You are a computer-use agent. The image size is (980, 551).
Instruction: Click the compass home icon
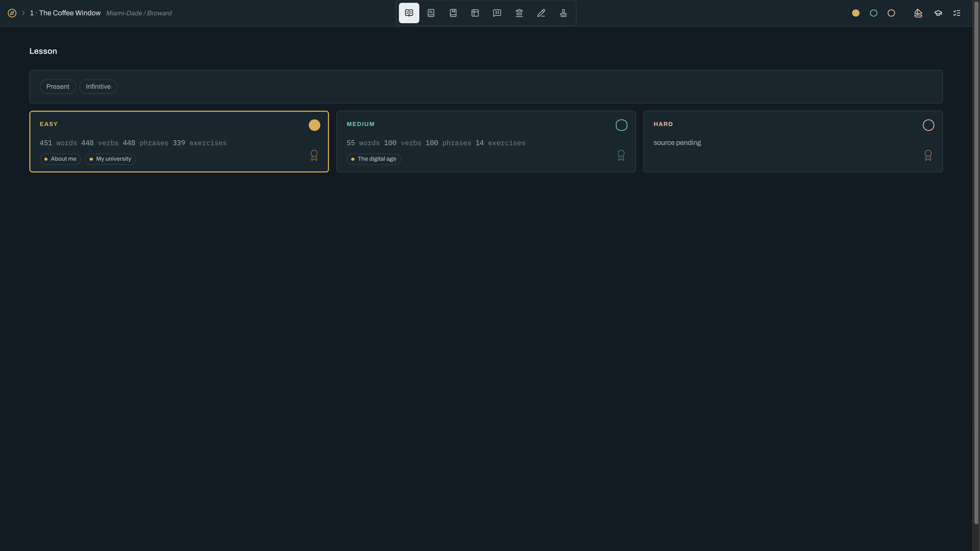pyautogui.click(x=12, y=13)
